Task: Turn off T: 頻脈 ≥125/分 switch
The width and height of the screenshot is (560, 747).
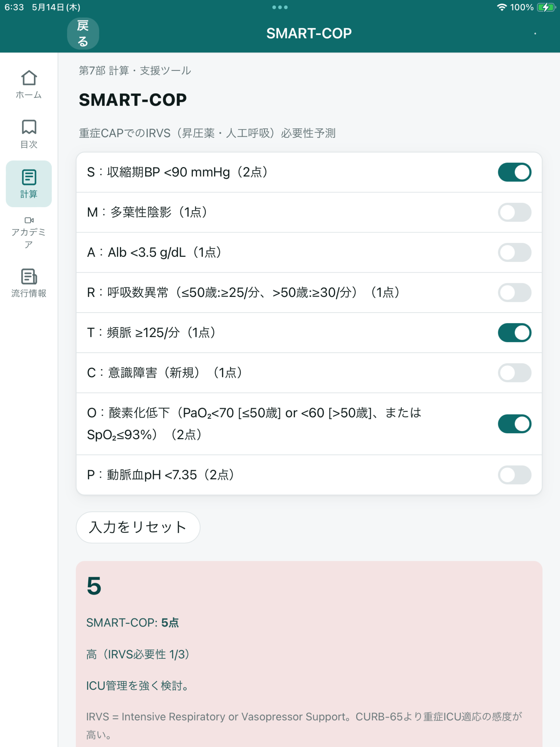Action: click(x=514, y=333)
